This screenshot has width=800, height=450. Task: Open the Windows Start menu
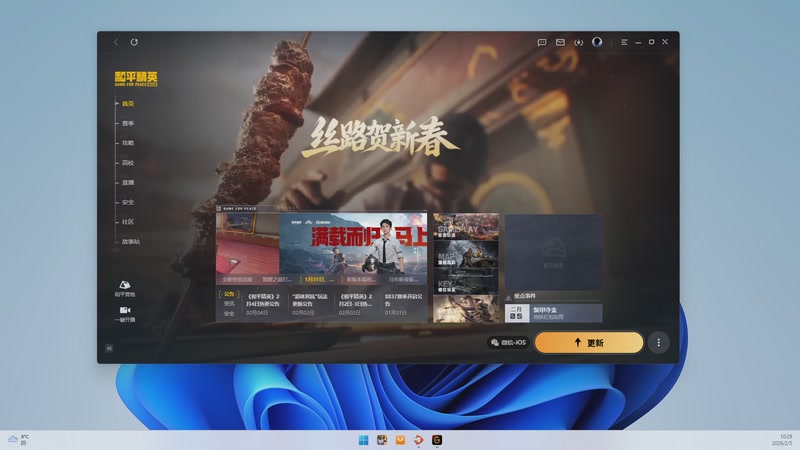coord(363,440)
